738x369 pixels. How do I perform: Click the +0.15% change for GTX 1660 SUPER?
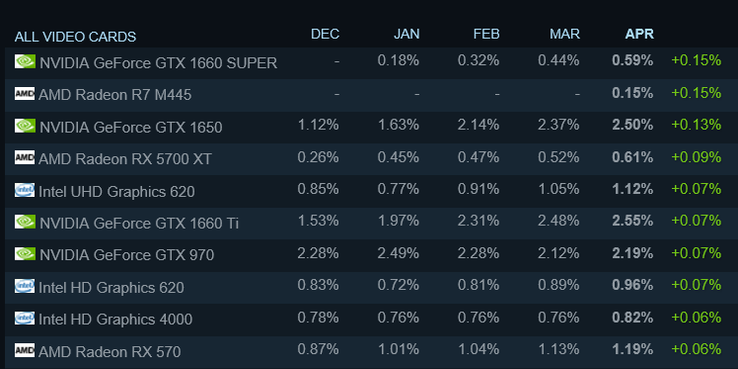click(696, 60)
